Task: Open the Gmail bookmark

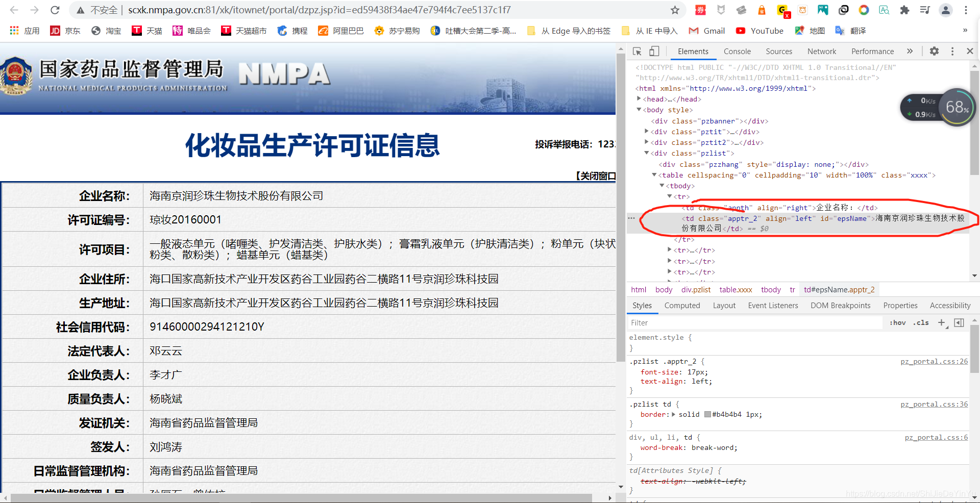Action: [x=707, y=31]
